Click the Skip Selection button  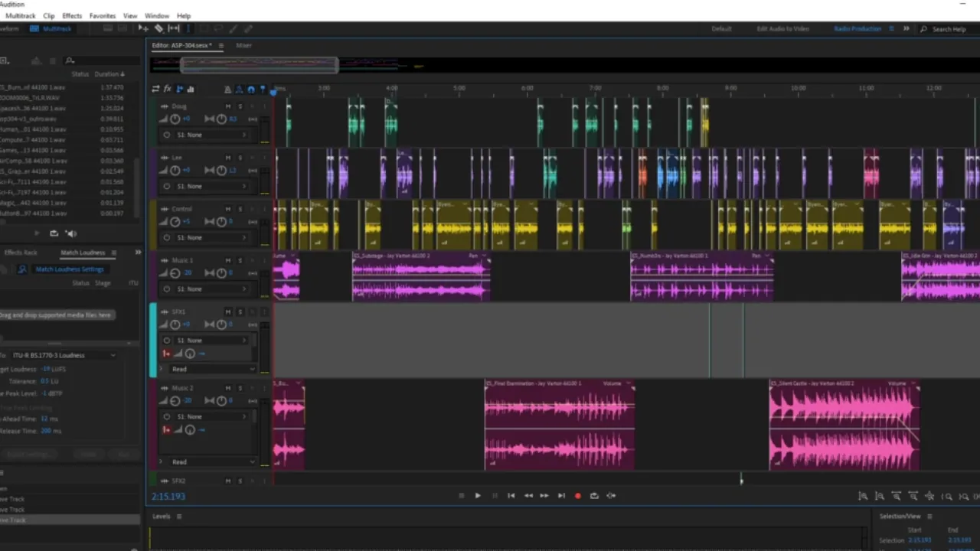click(611, 496)
